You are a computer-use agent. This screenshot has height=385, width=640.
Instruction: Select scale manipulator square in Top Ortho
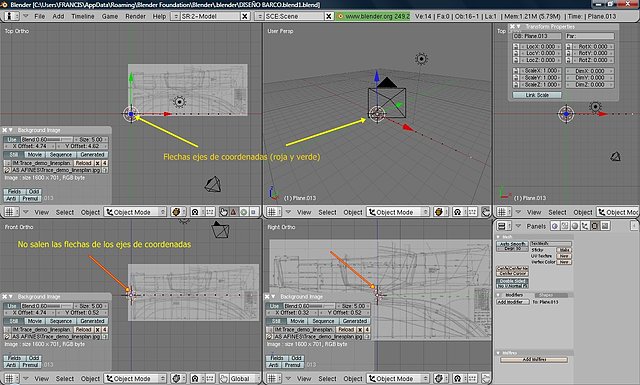[253, 212]
